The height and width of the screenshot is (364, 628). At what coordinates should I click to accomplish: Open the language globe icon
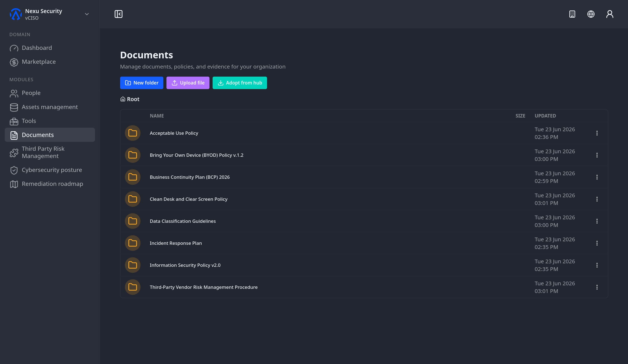coord(591,14)
